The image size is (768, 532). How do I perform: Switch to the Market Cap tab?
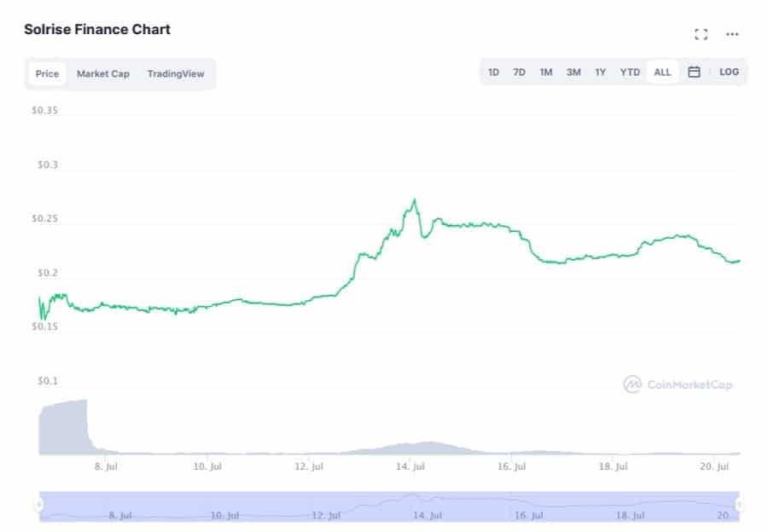click(x=103, y=74)
